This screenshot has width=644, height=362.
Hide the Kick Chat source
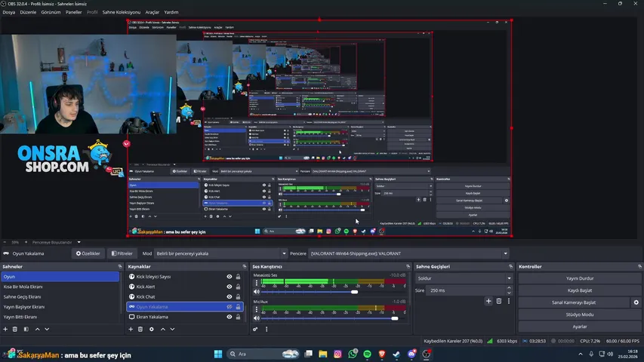230,296
